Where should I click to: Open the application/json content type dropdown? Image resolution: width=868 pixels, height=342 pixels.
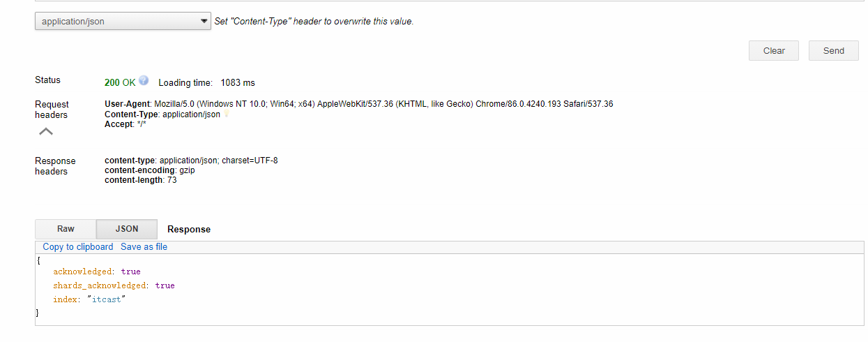click(x=123, y=22)
